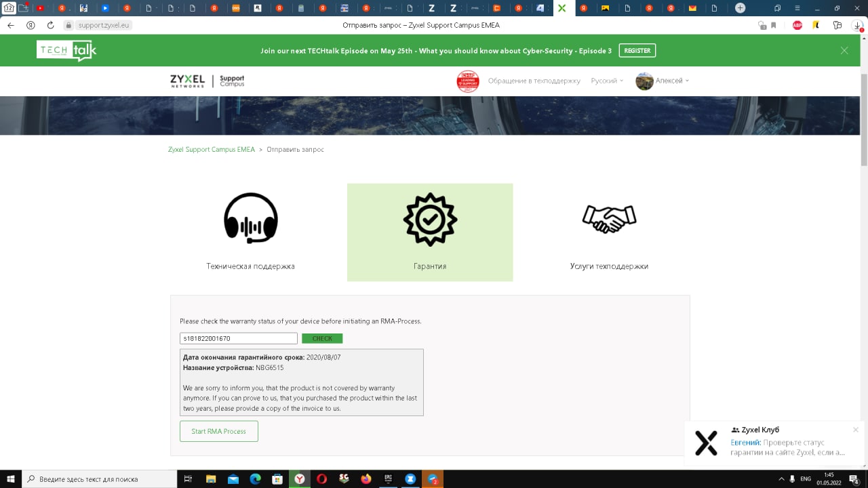Click the TECHtalk logo in the banner
Image resolution: width=868 pixels, height=488 pixels.
coord(66,51)
